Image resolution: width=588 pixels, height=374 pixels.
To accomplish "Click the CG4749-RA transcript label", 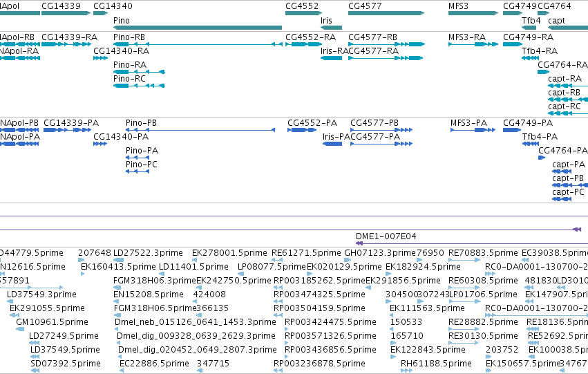I will [x=529, y=37].
